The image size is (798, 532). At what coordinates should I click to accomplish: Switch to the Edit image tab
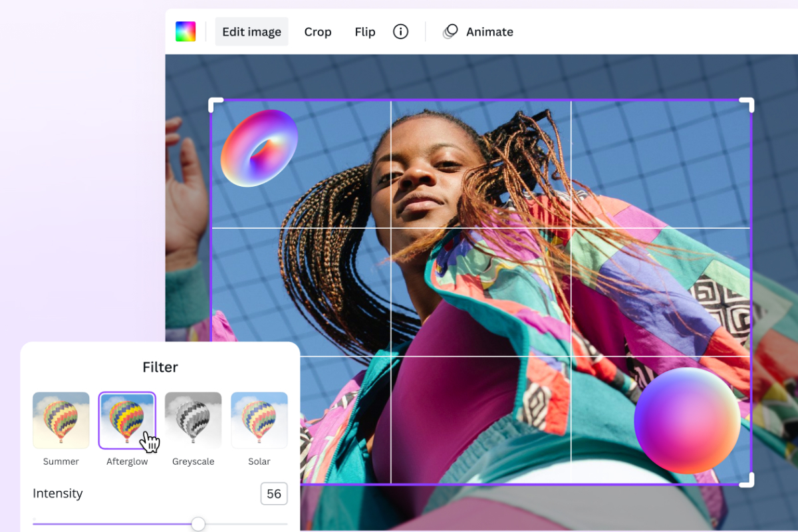point(251,31)
